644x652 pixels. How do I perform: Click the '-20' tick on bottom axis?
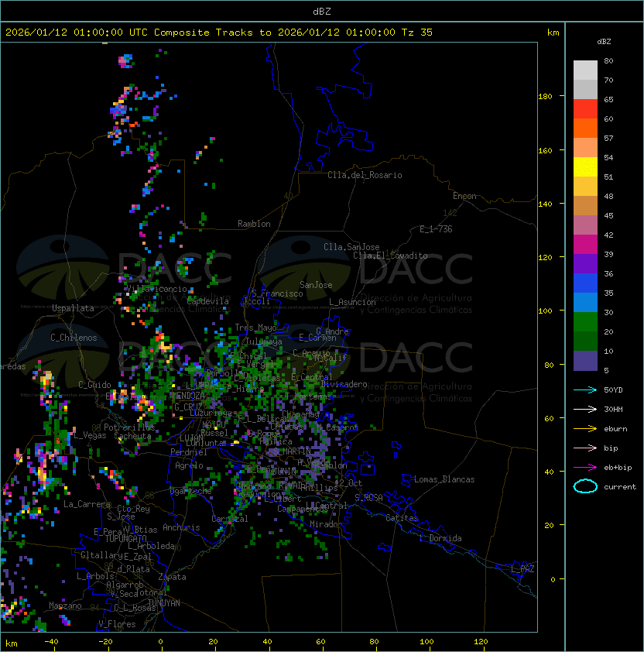point(105,642)
